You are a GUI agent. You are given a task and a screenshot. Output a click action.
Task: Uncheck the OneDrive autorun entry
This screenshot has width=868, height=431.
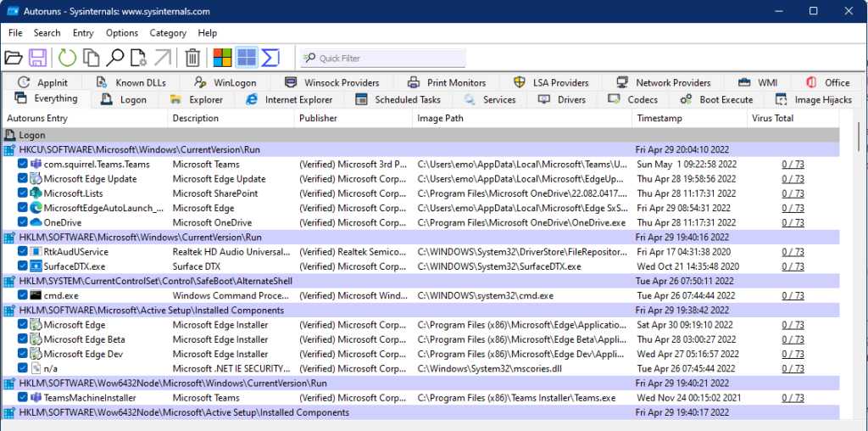(x=23, y=222)
